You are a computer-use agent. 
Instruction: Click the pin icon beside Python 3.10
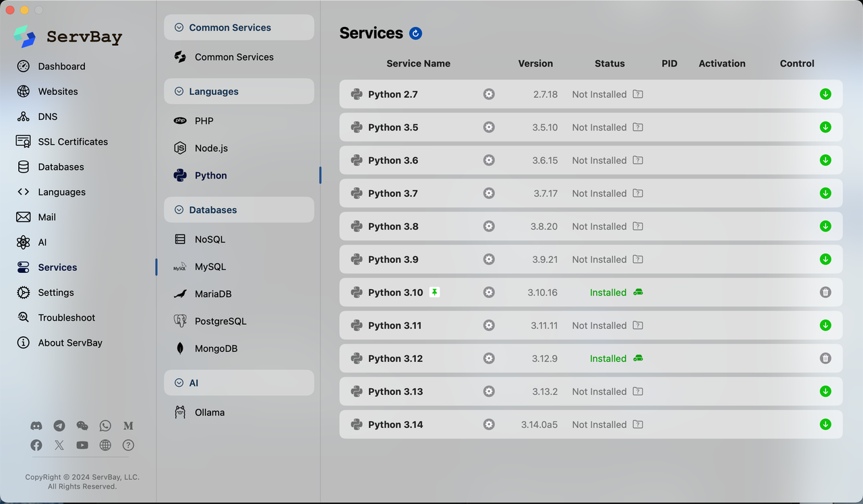(x=434, y=292)
